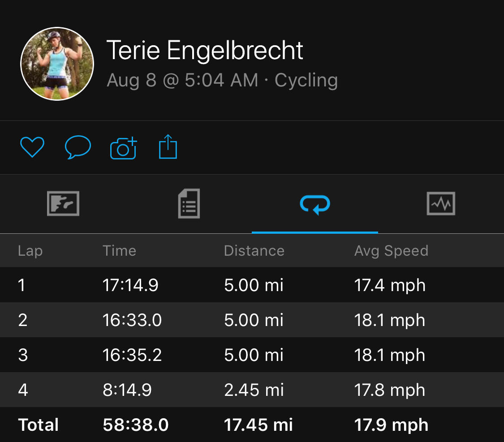Tap the Avg Speed column header
This screenshot has height=442, width=504.
pos(391,251)
